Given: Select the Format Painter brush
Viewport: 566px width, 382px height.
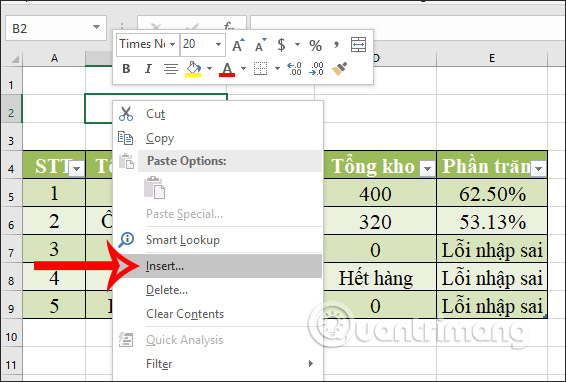Looking at the screenshot, I should (339, 68).
